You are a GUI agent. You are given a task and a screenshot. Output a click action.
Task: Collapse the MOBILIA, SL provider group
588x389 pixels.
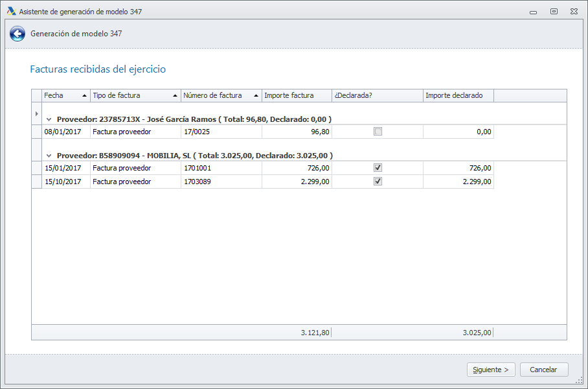click(49, 156)
